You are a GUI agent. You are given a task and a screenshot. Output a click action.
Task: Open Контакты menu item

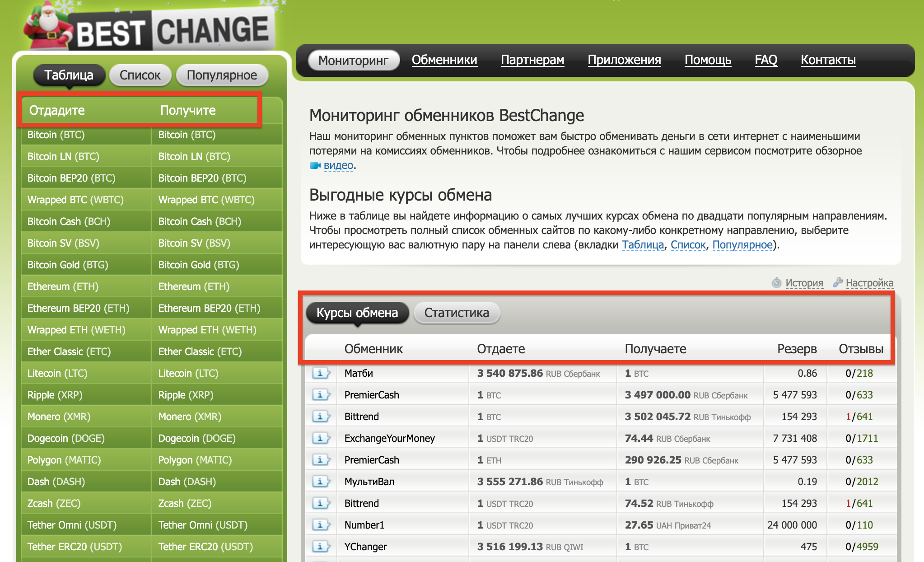coord(828,60)
